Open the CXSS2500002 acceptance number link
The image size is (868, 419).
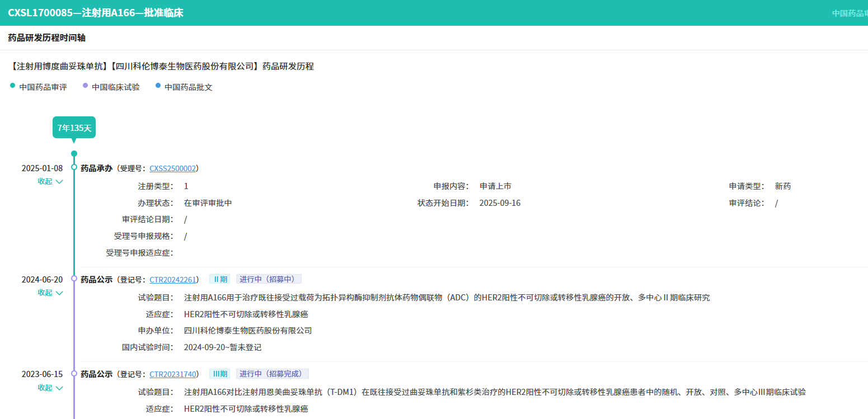[172, 168]
